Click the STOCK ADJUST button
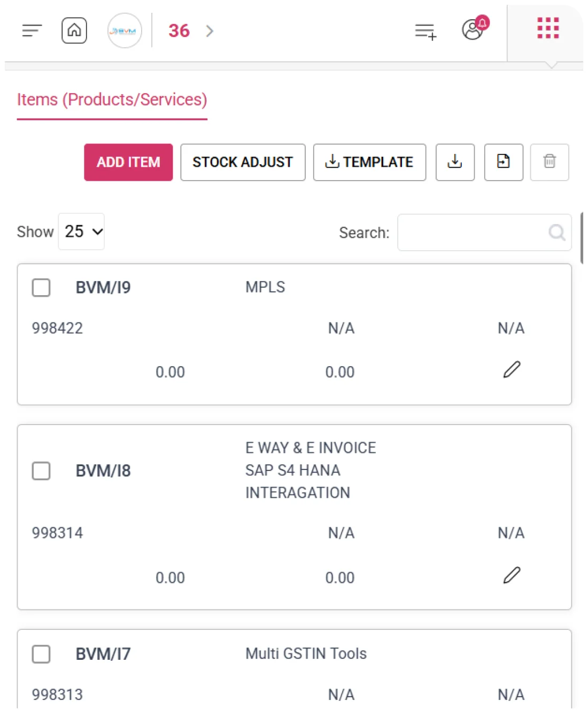 tap(243, 162)
